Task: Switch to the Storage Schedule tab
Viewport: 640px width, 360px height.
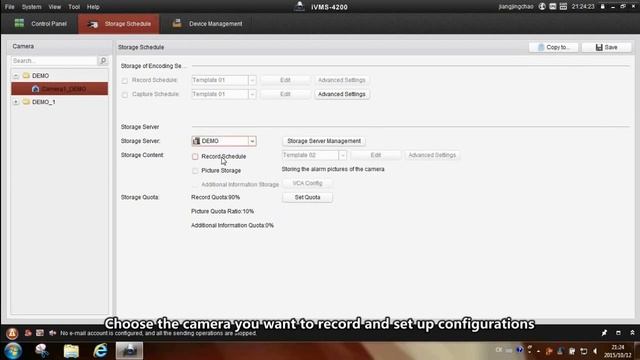Action: pyautogui.click(x=119, y=24)
